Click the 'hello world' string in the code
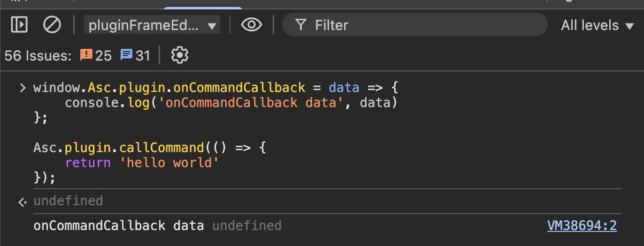Image resolution: width=644 pixels, height=246 pixels. 173,163
